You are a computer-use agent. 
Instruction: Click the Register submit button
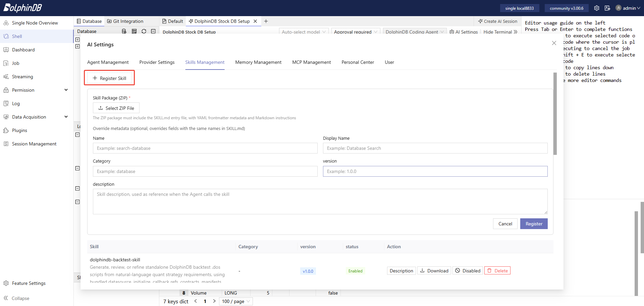(x=534, y=224)
